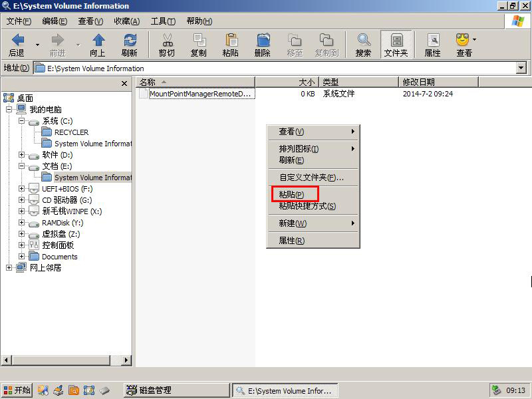Click the Refresh (刷新) toolbar icon
The height and width of the screenshot is (399, 532).
tap(130, 45)
